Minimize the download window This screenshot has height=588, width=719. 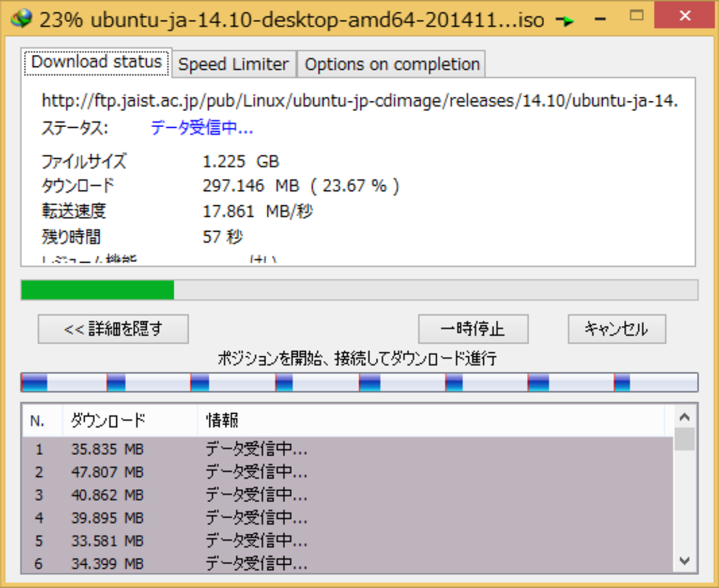tap(601, 18)
